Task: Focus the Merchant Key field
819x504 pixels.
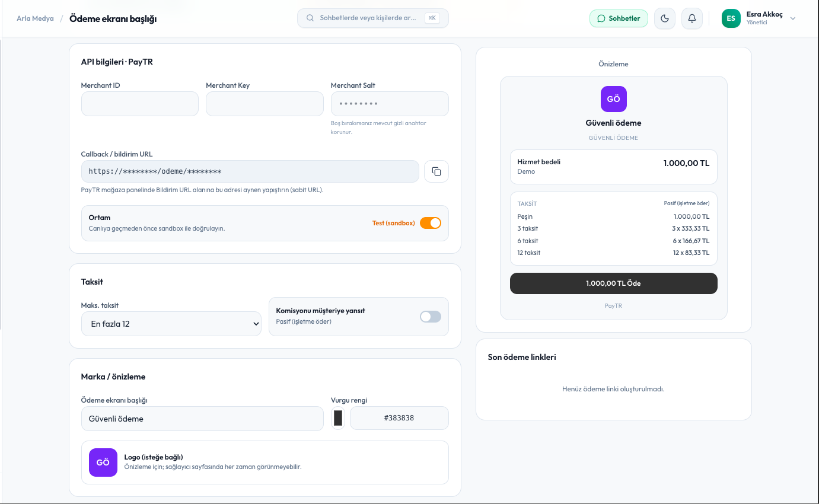Action: (x=264, y=104)
